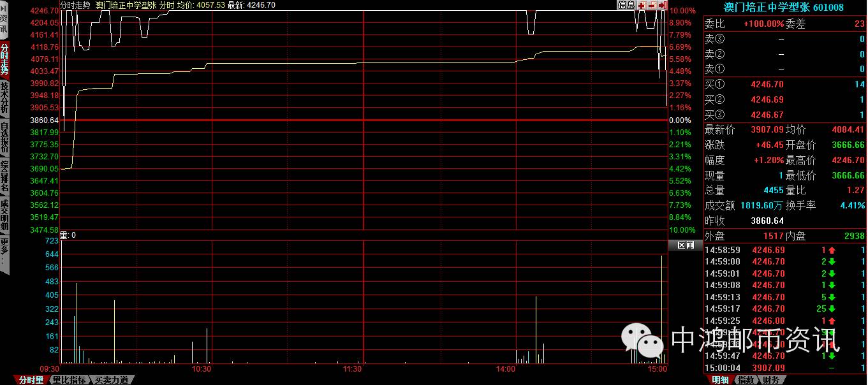Click the 3860.64 baseline price label

44,120
